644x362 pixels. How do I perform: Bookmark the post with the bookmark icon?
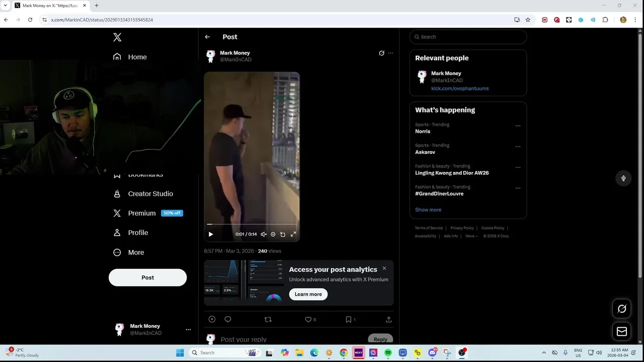click(x=348, y=319)
